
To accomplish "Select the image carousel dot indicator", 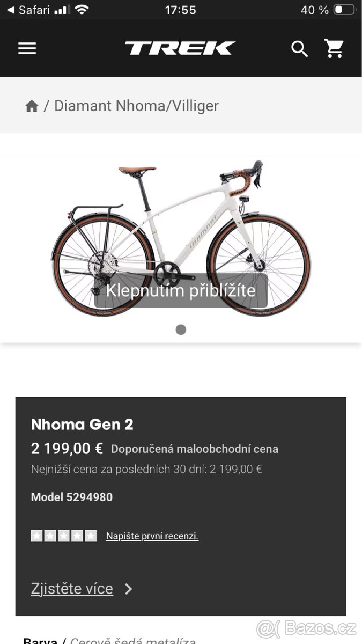I will point(181,330).
